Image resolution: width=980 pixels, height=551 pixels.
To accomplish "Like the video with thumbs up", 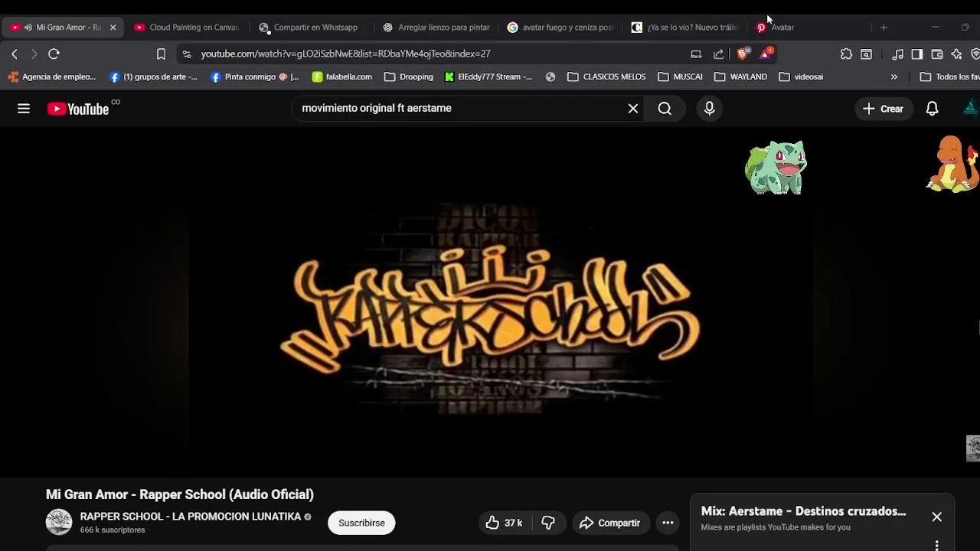I will (504, 523).
